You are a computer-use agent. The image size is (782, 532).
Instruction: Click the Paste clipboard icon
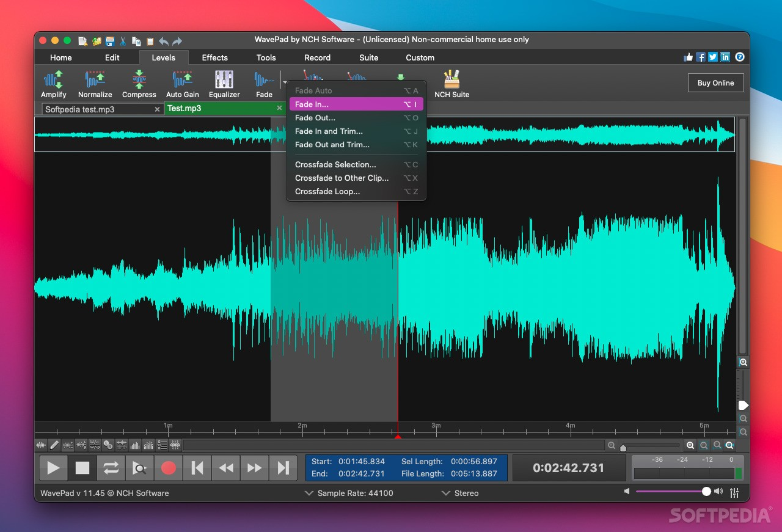[150, 41]
